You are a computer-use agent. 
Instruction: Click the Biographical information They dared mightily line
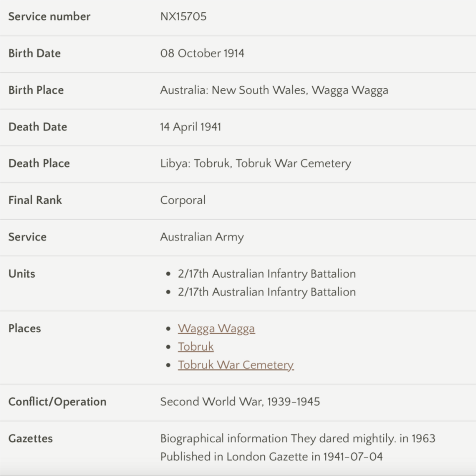click(297, 439)
